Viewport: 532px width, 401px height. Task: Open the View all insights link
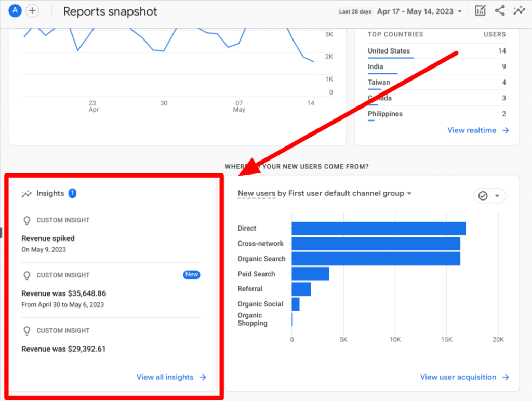pyautogui.click(x=171, y=377)
